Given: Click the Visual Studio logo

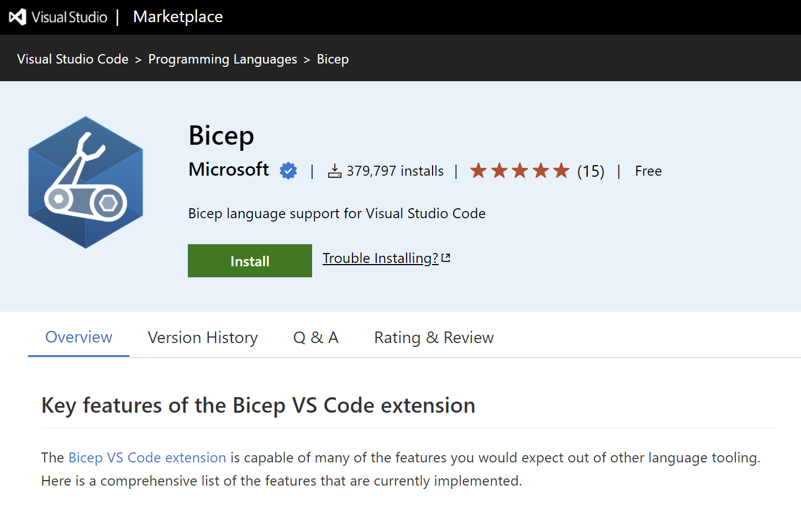Looking at the screenshot, I should pyautogui.click(x=18, y=17).
